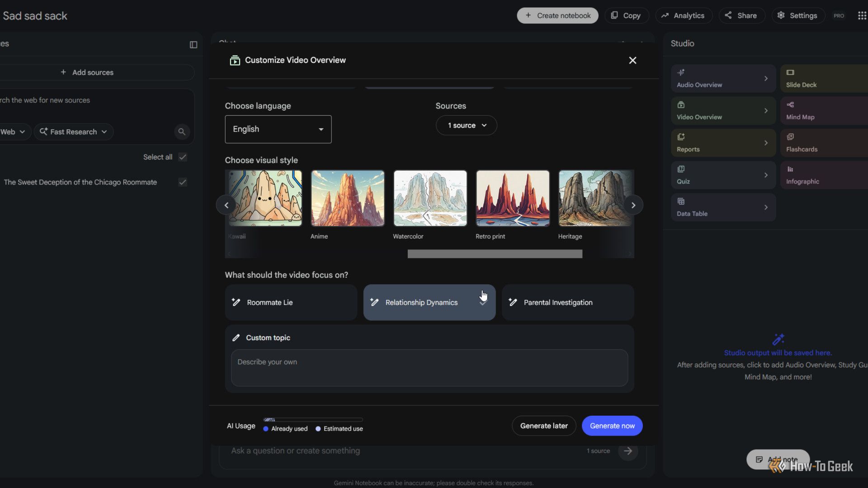Viewport: 868px width, 488px height.
Task: Expand Data Table options chevron
Action: 766,207
